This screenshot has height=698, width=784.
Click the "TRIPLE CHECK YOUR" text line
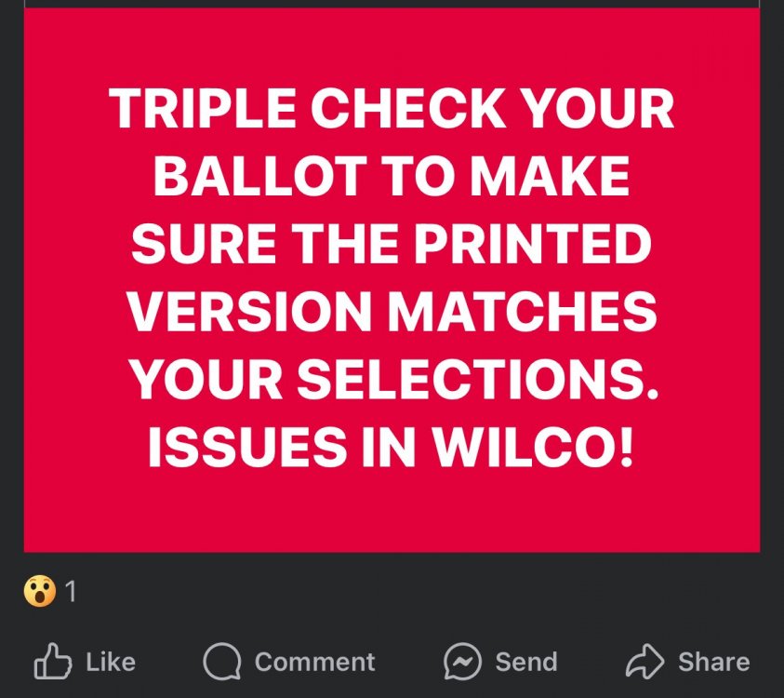[x=392, y=111]
